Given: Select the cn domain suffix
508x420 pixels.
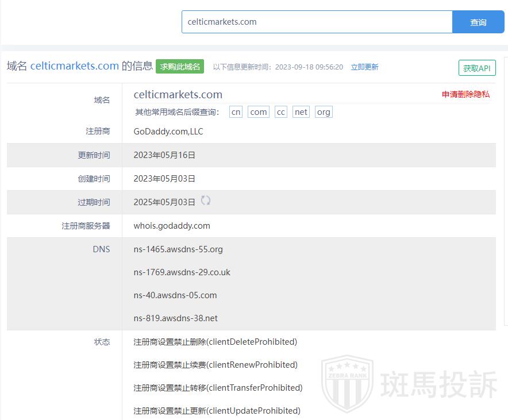Looking at the screenshot, I should coord(236,112).
